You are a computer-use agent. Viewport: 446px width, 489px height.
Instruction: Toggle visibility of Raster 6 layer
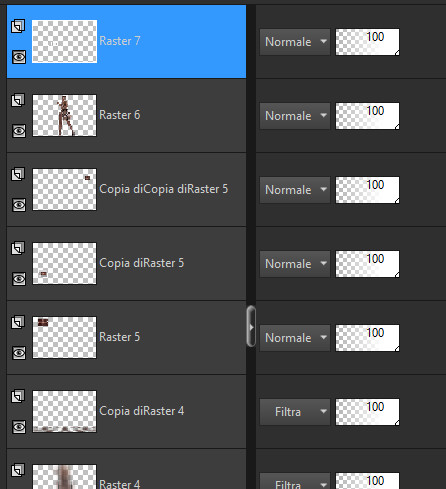click(19, 131)
